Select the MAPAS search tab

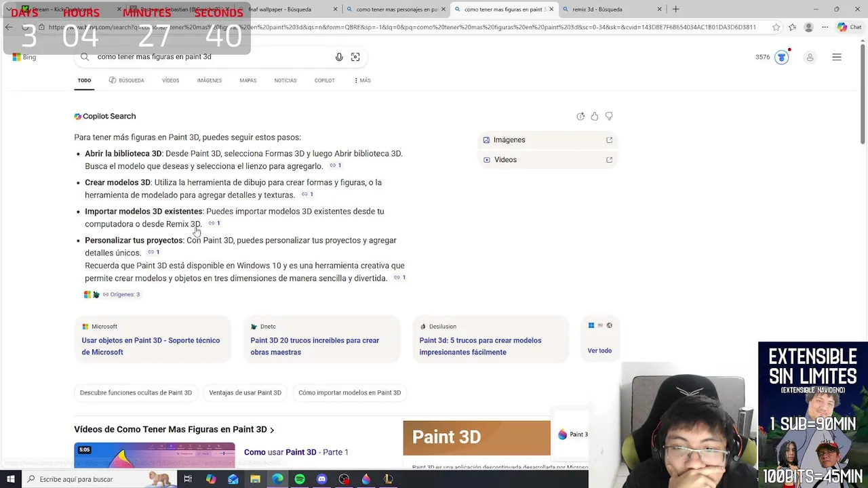[x=248, y=81]
